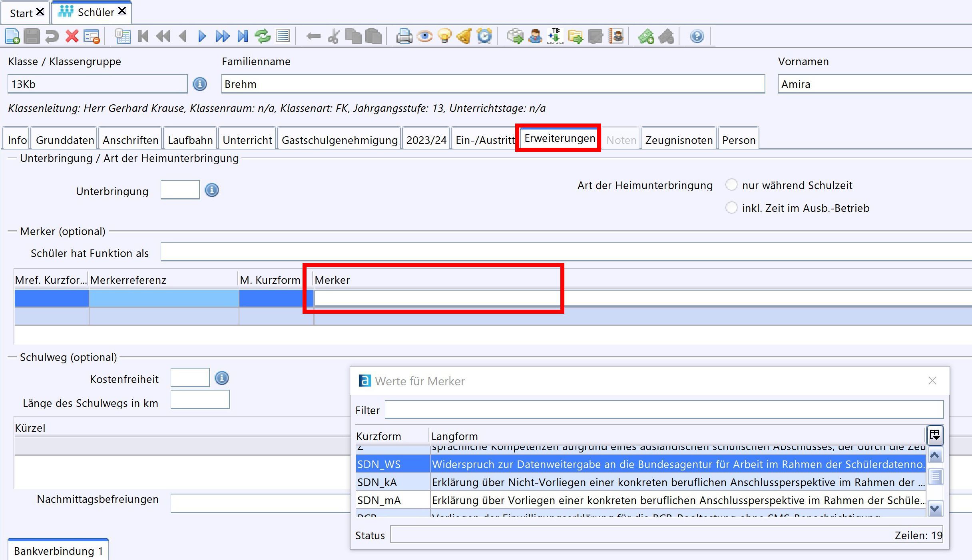Click the photo book icon in toolbar
Screen dimensions: 972x560
click(616, 36)
